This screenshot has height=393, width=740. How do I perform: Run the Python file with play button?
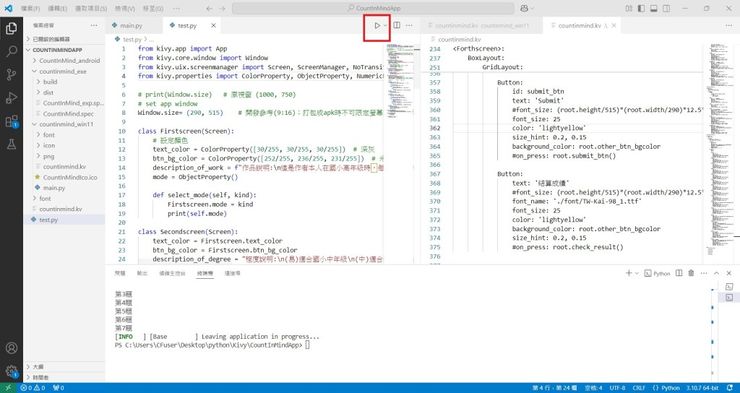click(377, 25)
